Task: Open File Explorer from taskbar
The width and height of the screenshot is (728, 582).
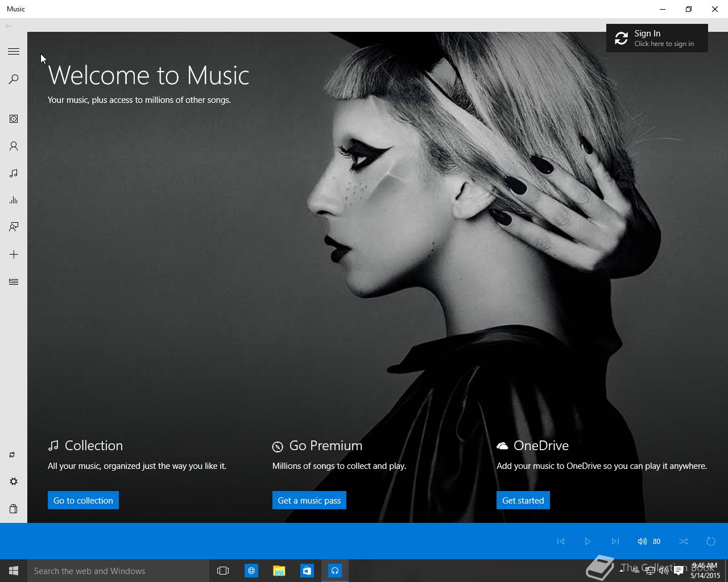Action: pos(279,571)
